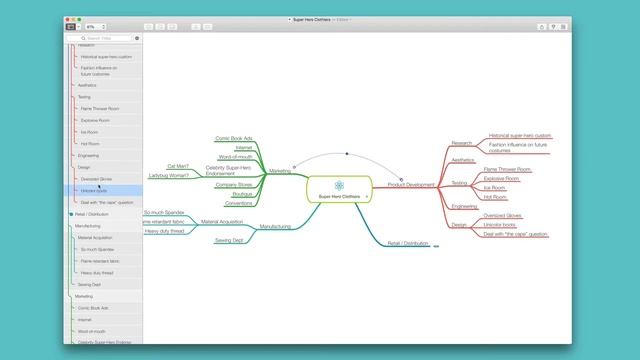Click the 'So much Spandex' node on the canvas

click(164, 212)
